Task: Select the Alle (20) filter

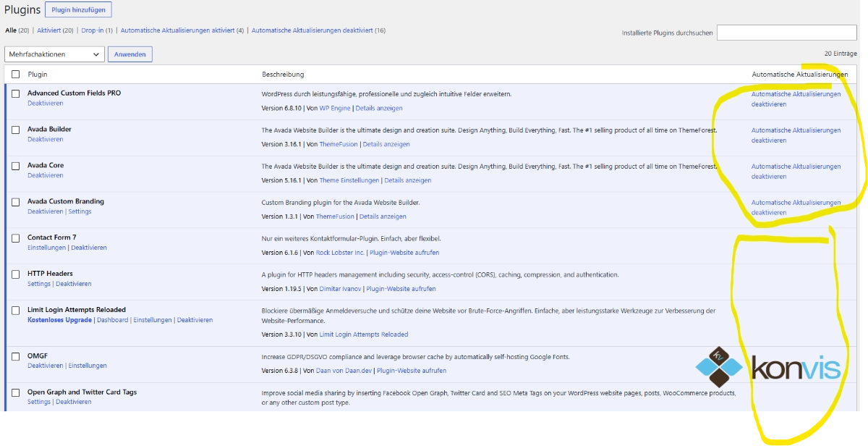Action: point(17,30)
